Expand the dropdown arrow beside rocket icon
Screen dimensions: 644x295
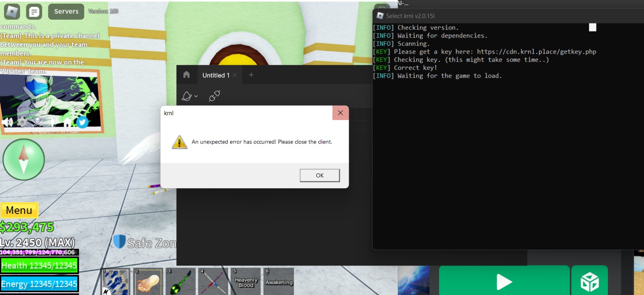point(196,96)
